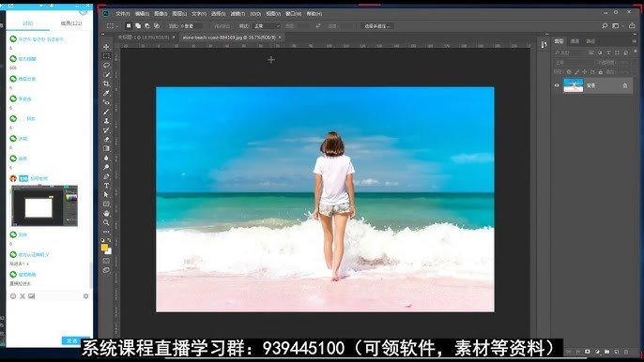The image size is (644, 362).
Task: Open the shared Photoshop thumbnail in chat
Action: pyautogui.click(x=45, y=205)
